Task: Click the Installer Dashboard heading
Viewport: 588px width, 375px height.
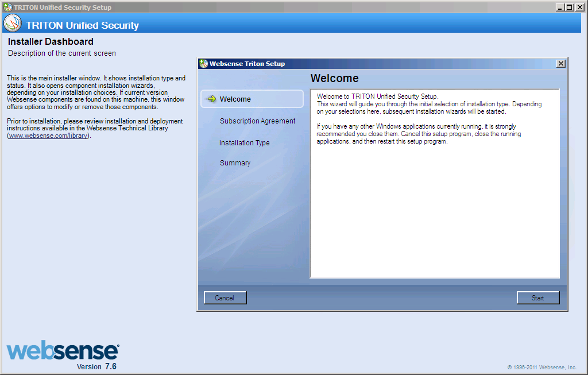Action: point(51,41)
